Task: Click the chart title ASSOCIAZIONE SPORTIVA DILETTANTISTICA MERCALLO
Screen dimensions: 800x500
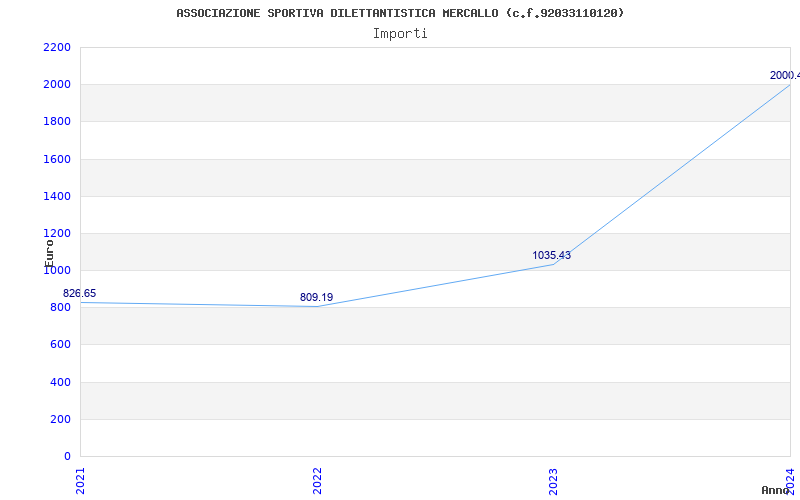Action: pyautogui.click(x=400, y=13)
